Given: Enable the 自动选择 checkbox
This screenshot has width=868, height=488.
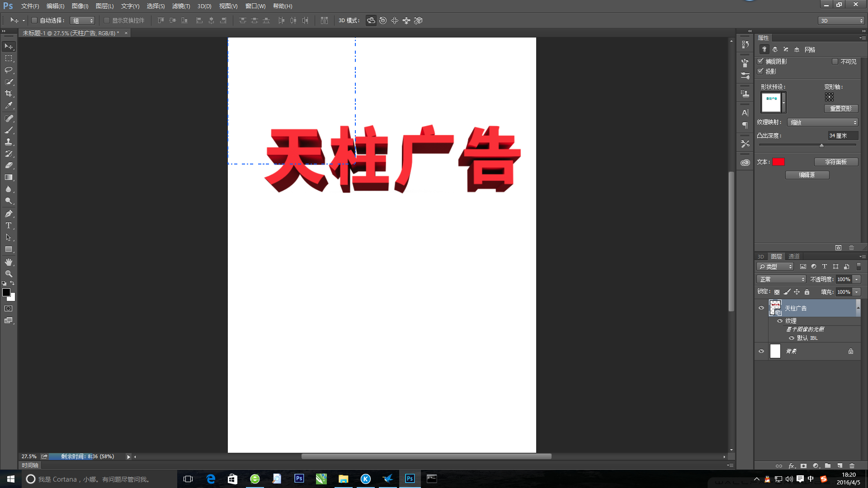Looking at the screenshot, I should 34,20.
